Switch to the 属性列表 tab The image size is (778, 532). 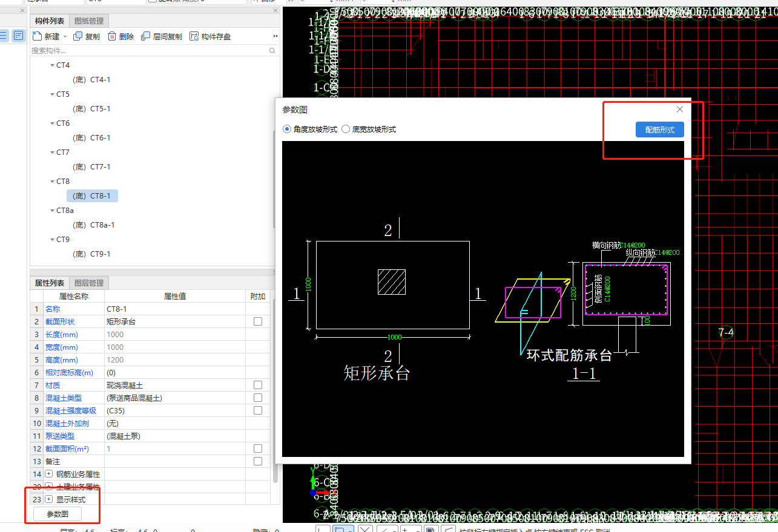[x=50, y=283]
